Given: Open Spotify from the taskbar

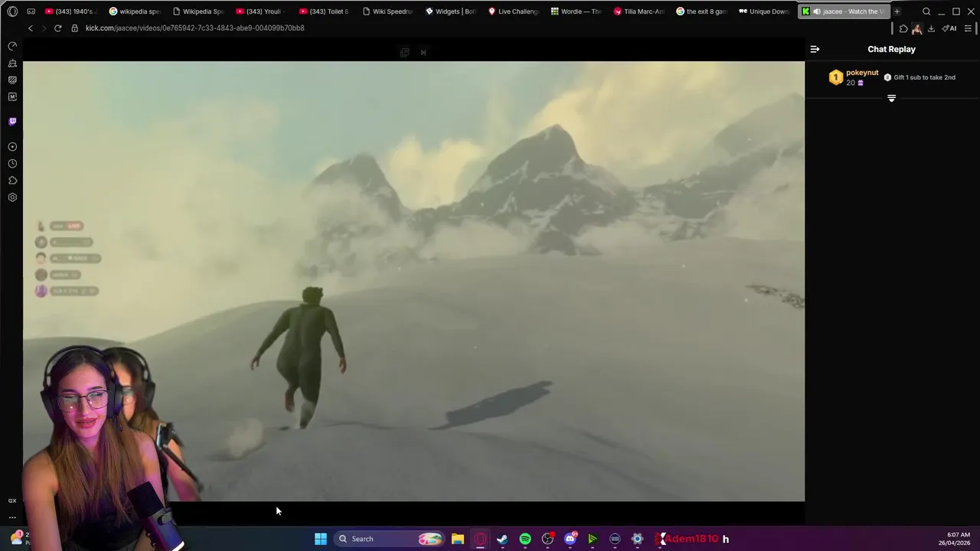Looking at the screenshot, I should click(x=525, y=539).
